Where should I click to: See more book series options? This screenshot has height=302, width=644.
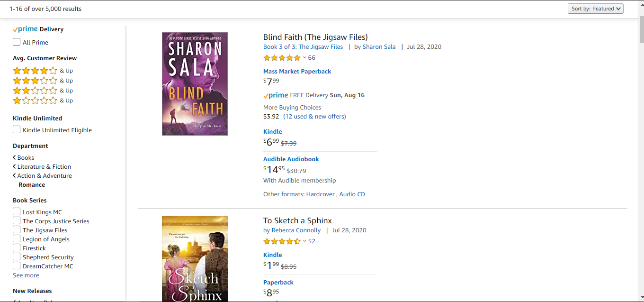coord(26,275)
